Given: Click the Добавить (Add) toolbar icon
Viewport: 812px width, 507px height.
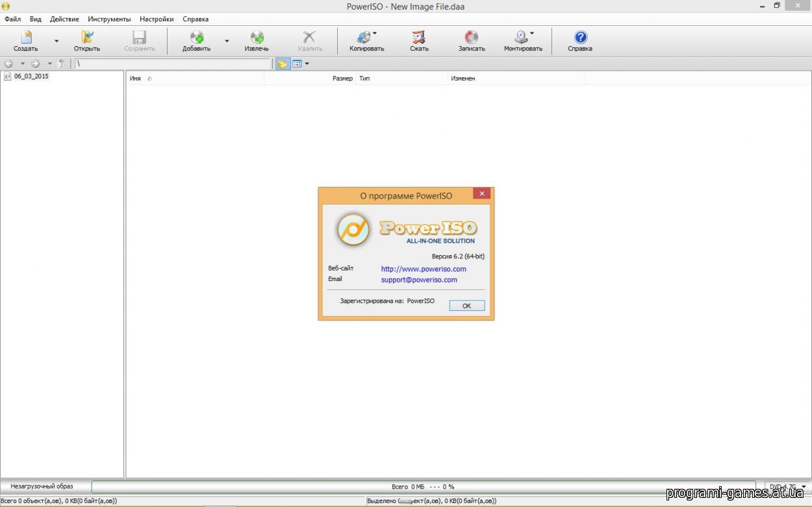Looking at the screenshot, I should pos(196,41).
